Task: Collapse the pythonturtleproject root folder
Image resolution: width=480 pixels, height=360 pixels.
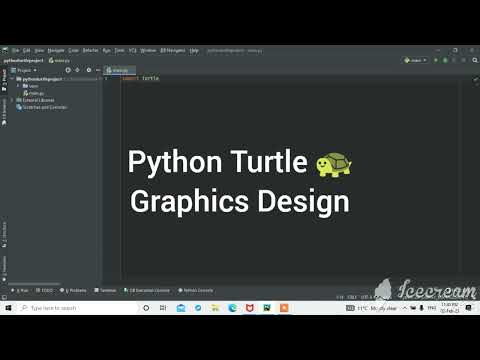Action: click(x=13, y=79)
